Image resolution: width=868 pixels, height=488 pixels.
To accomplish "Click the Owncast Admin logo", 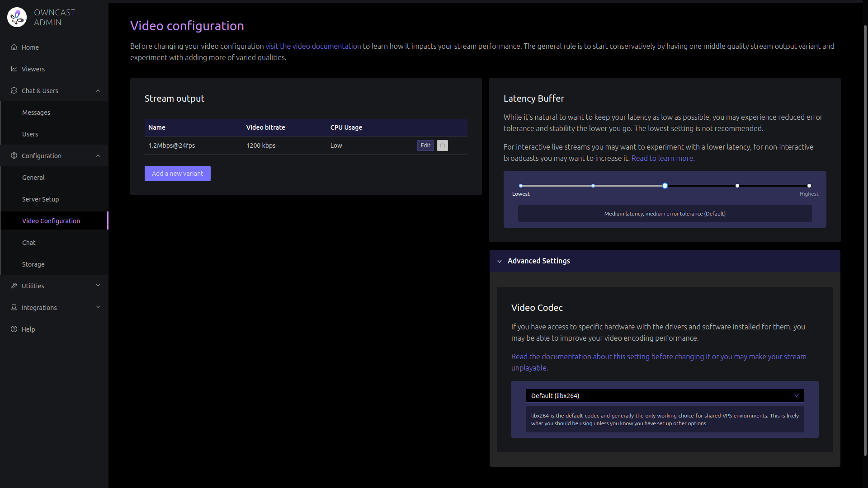I will coord(17,17).
